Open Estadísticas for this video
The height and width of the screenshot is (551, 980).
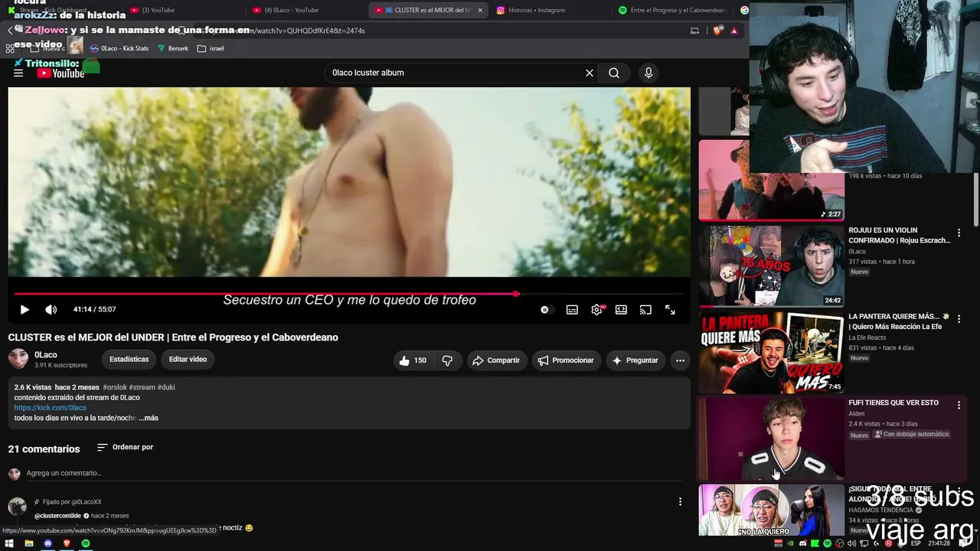pos(129,359)
